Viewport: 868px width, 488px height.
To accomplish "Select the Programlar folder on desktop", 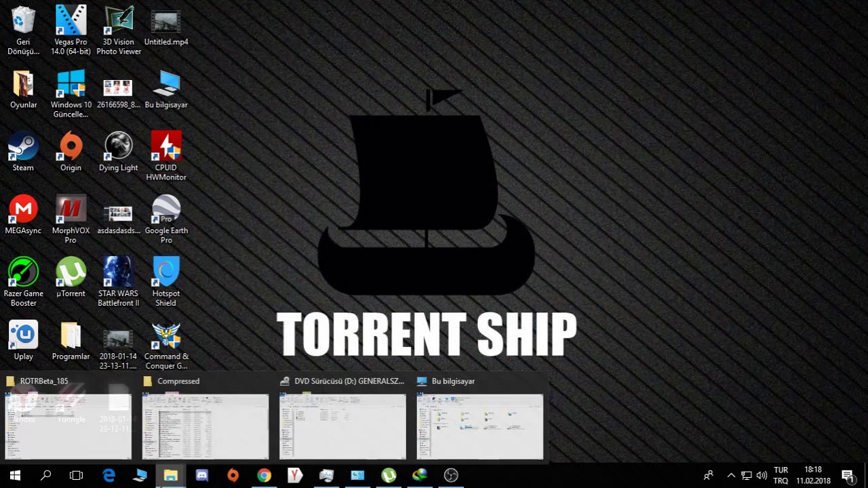I will [71, 341].
